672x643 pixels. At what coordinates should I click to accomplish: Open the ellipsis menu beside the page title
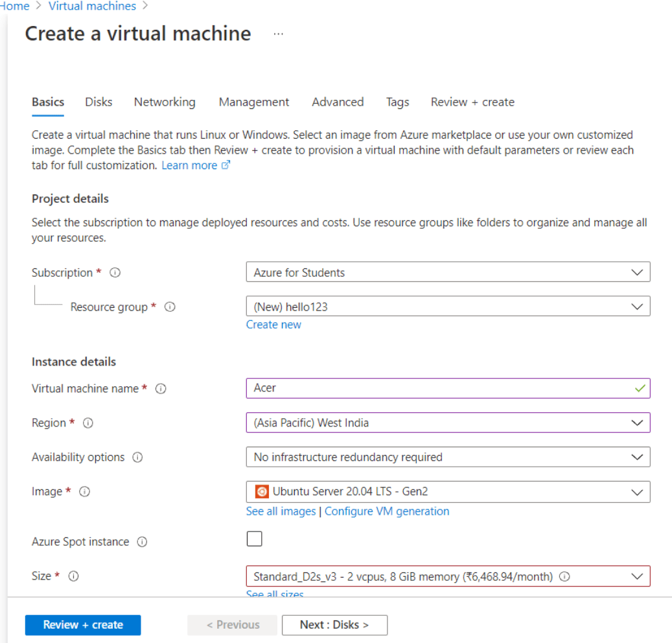tap(278, 34)
